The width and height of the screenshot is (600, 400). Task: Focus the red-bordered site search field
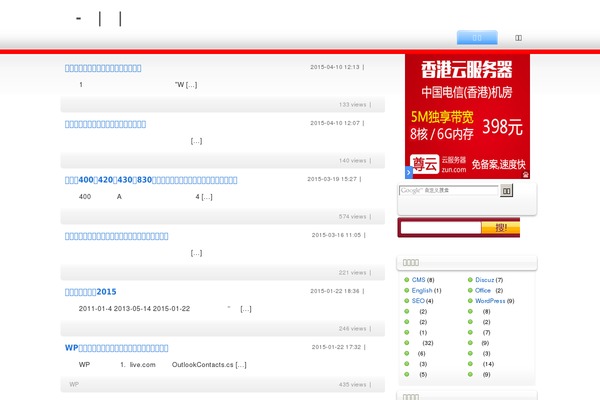tap(440, 228)
